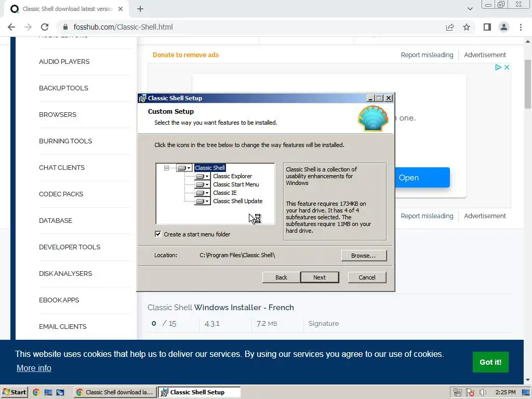Screen dimensions: 532x399
Task: Select Classic IE in the feature tree
Action: 224,193
